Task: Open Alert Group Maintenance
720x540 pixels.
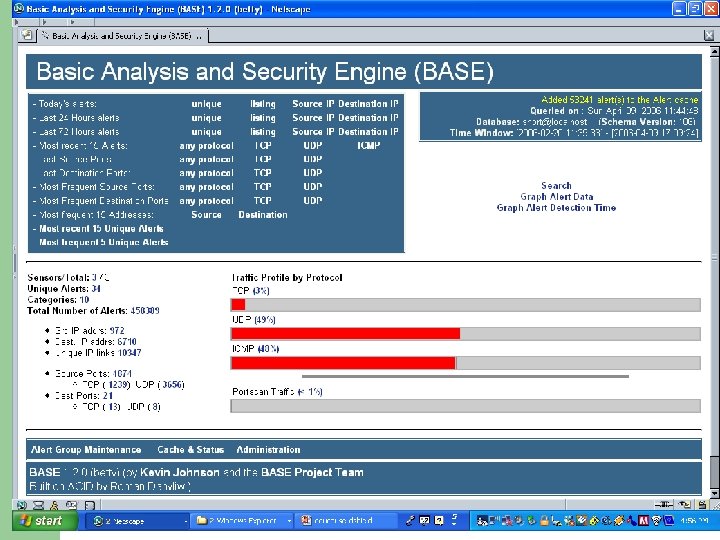Action: tap(86, 450)
